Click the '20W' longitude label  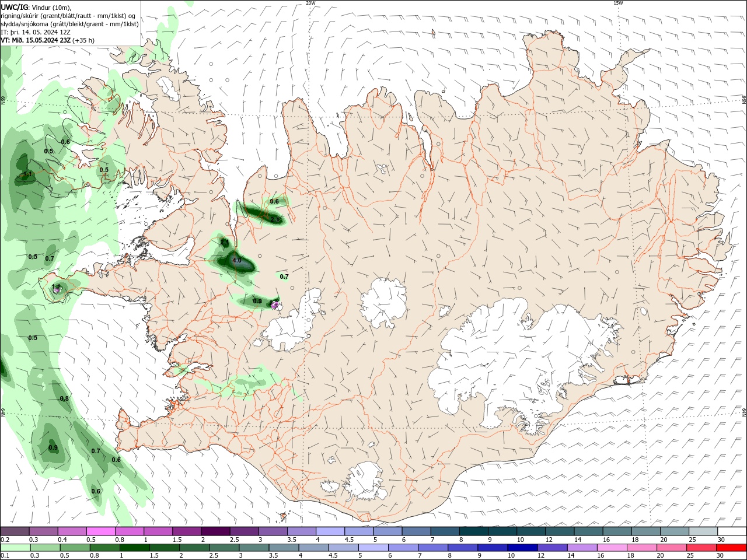pyautogui.click(x=310, y=3)
